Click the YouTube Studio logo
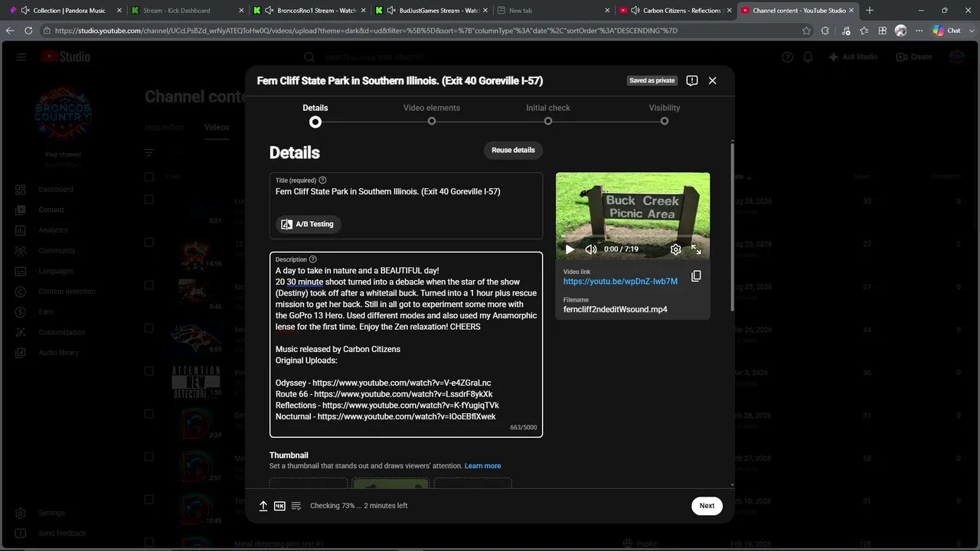The width and height of the screenshot is (980, 551). coord(66,57)
